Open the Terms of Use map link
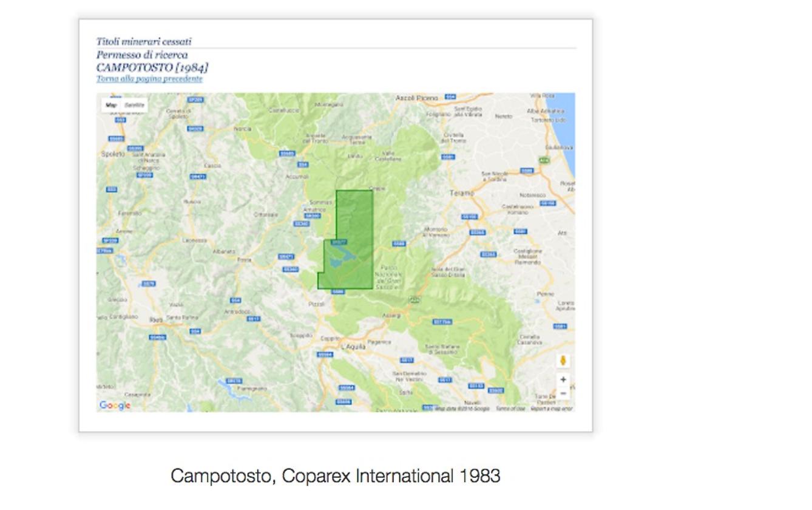This screenshot has height=510, width=812. pos(510,409)
